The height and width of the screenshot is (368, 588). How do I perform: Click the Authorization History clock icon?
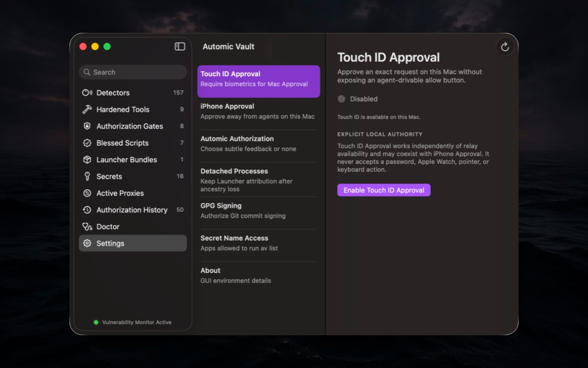click(x=87, y=210)
